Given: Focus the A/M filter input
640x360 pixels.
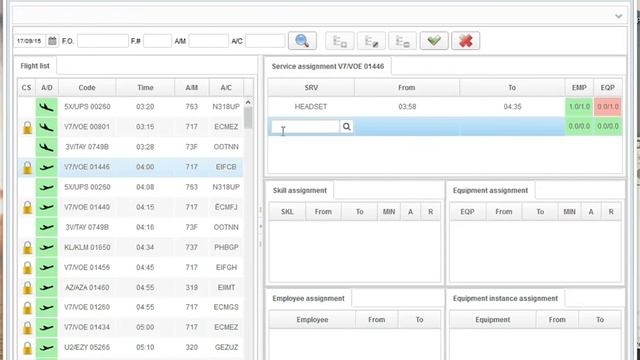Looking at the screenshot, I should pos(209,41).
